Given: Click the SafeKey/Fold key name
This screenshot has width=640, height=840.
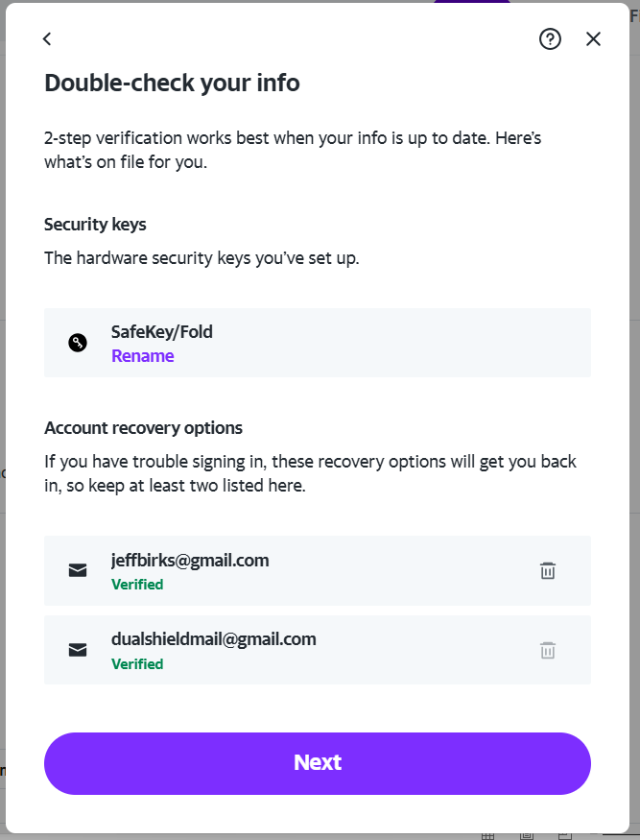Looking at the screenshot, I should coord(161,332).
